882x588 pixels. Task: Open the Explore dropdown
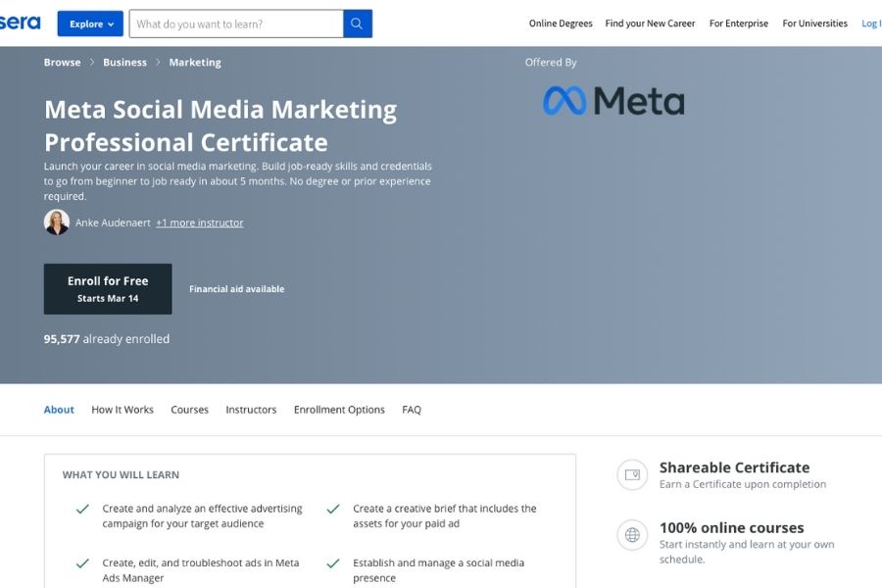click(90, 24)
